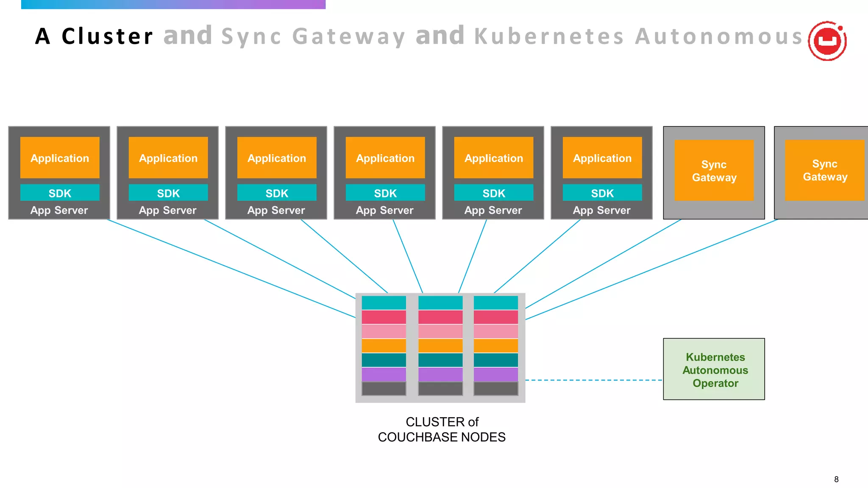
Task: Click the purple block in the left cluster node
Action: click(x=384, y=374)
